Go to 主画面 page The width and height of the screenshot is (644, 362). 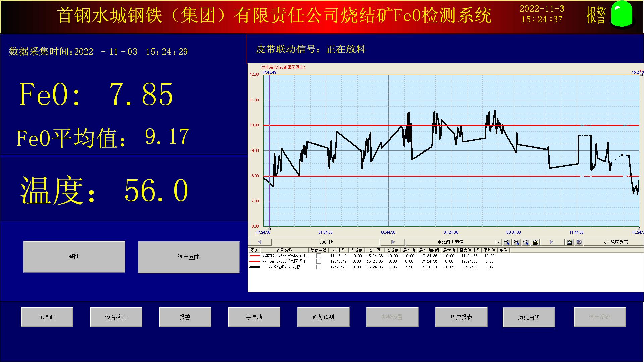click(x=47, y=317)
